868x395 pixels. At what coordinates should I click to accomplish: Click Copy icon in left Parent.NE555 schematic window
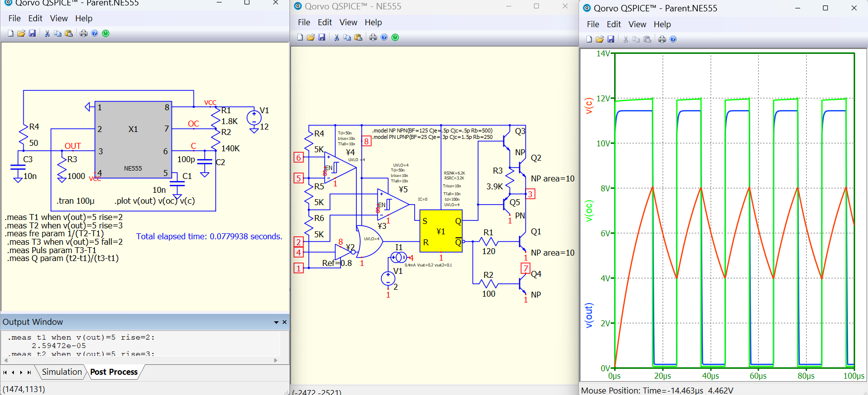pyautogui.click(x=58, y=34)
